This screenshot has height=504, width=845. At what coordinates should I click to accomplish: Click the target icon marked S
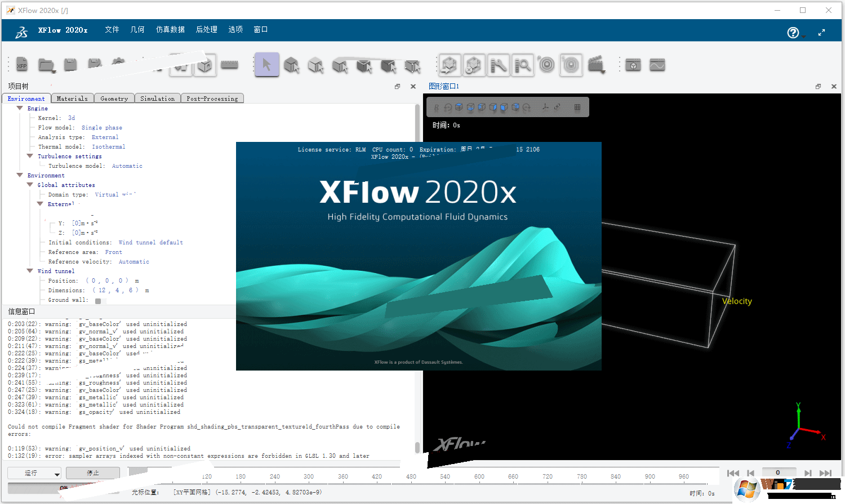tap(571, 65)
